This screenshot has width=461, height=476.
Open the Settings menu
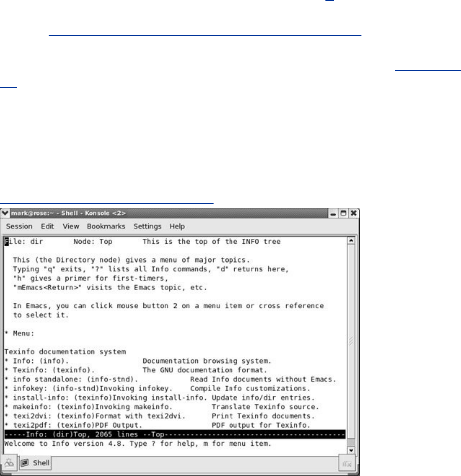tap(148, 226)
